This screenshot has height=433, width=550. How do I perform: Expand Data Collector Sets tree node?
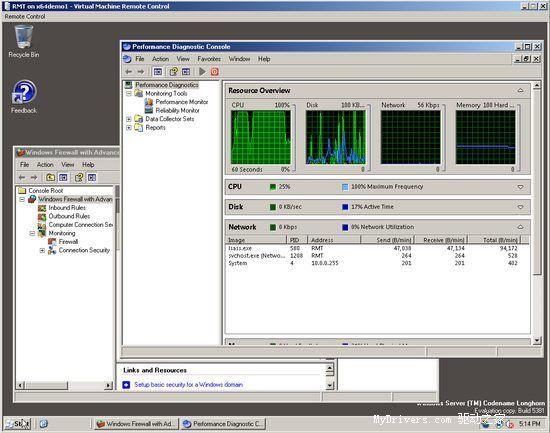point(129,119)
